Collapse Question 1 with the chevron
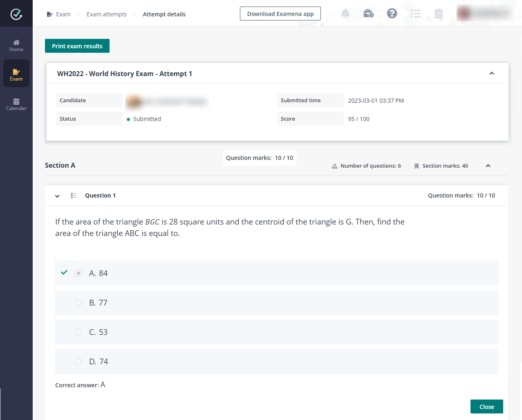Viewport: 522px width, 420px height. click(x=57, y=196)
